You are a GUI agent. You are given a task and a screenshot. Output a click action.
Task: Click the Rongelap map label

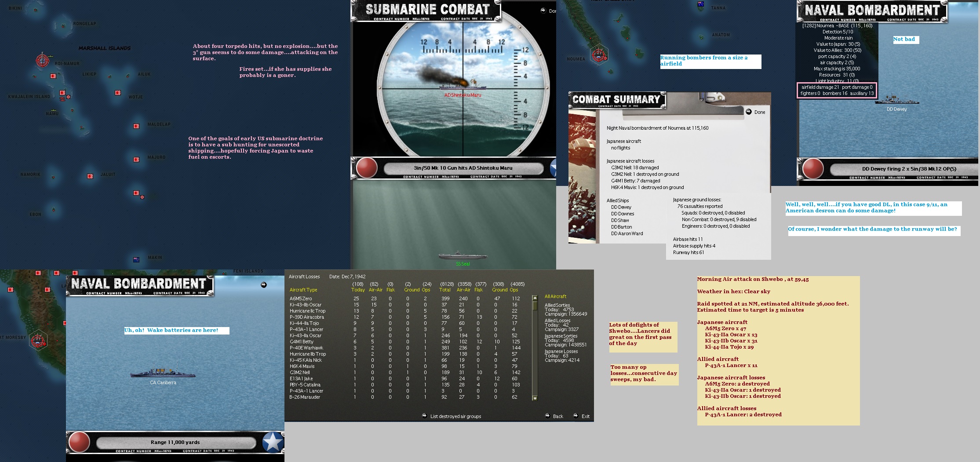(x=84, y=24)
